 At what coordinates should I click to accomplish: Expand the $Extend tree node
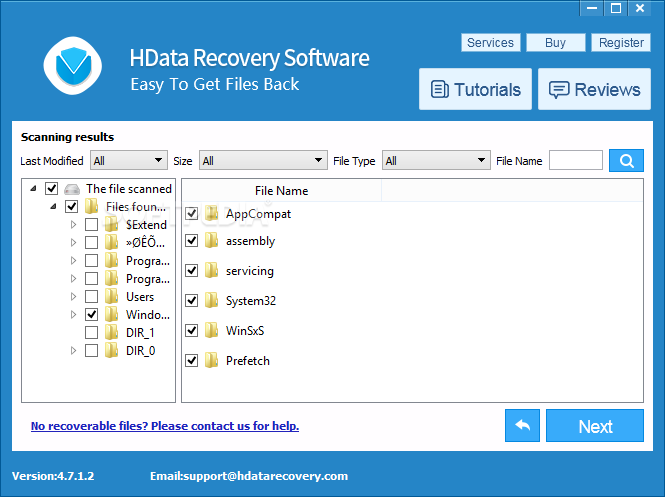pyautogui.click(x=73, y=224)
